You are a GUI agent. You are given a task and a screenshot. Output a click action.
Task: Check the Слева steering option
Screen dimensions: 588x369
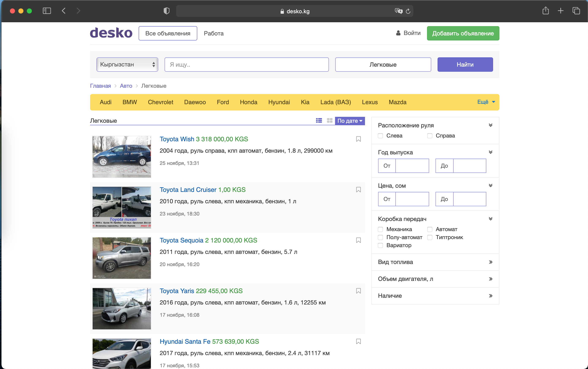(380, 136)
